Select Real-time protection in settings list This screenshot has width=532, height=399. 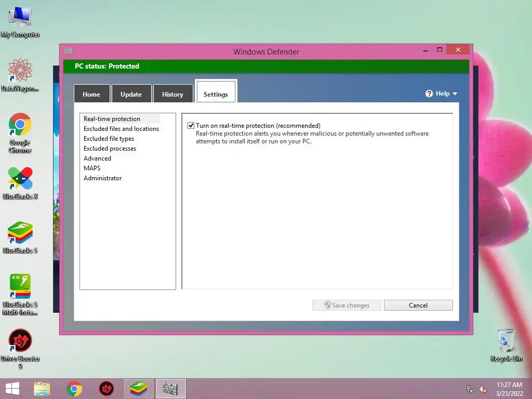112,119
